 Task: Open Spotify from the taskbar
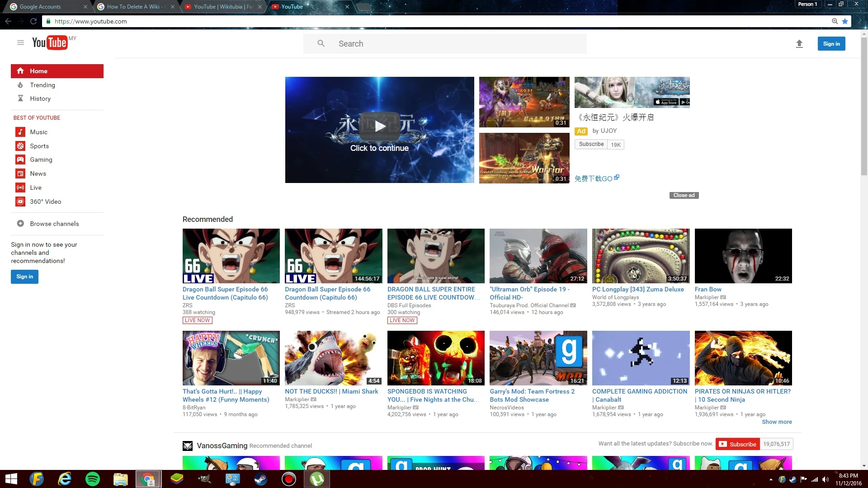pos(93,479)
